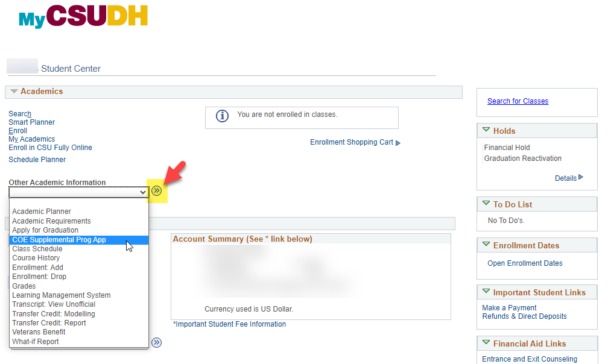Select Transfer Credit: Report option
This screenshot has width=608, height=364.
pos(78,323)
